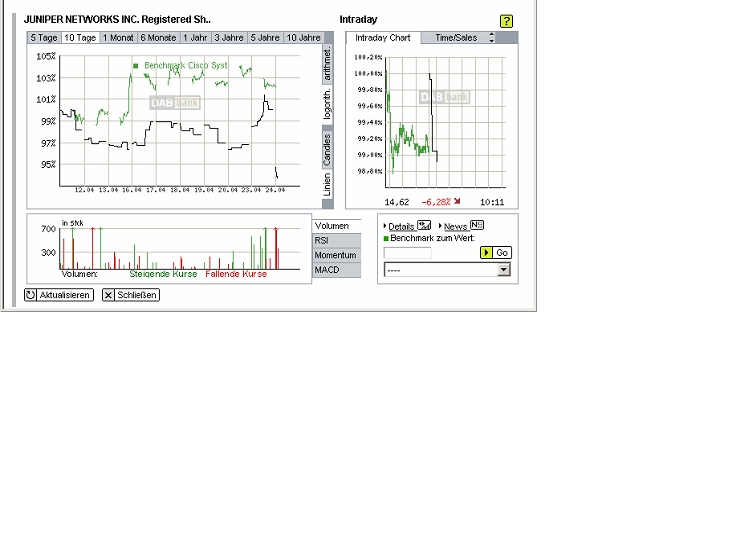Click the news icon beside News link
This screenshot has height=550, width=750.
pyautogui.click(x=477, y=226)
